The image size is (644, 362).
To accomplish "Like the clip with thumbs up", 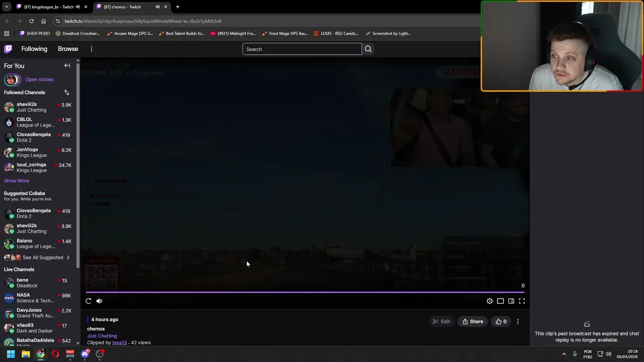I will coord(501,321).
